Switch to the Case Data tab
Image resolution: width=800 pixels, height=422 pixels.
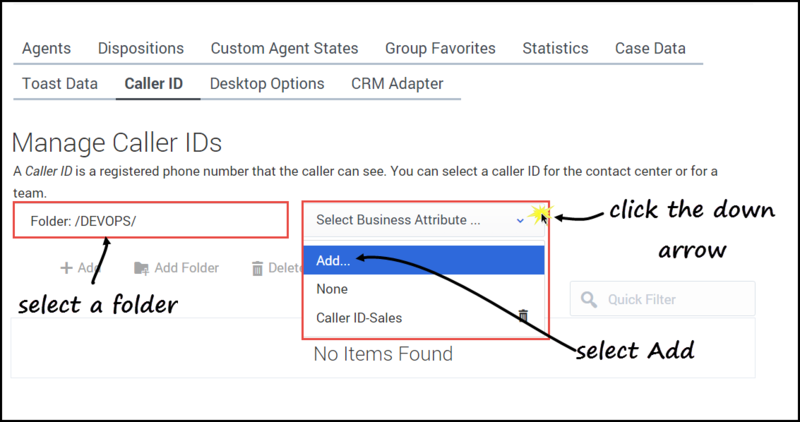coord(650,48)
